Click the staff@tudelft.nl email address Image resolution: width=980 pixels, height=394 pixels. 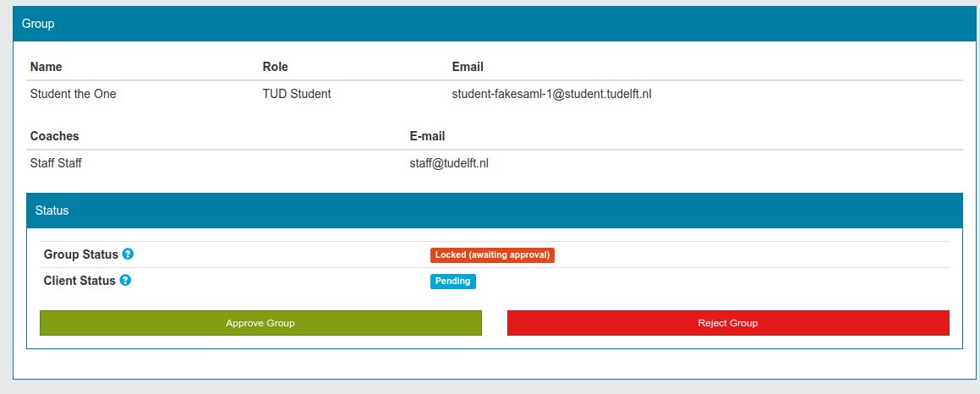[x=449, y=163]
